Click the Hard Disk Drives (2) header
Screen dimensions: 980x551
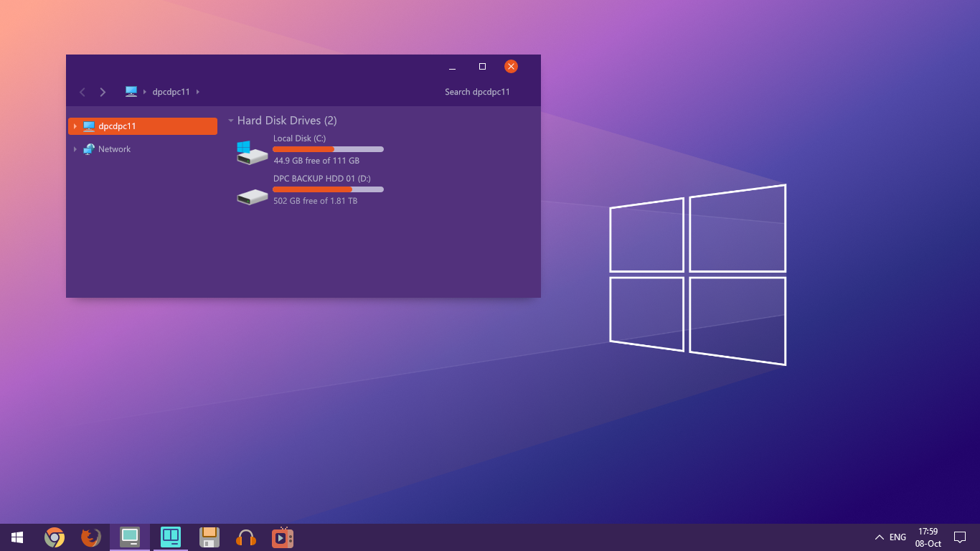click(287, 121)
